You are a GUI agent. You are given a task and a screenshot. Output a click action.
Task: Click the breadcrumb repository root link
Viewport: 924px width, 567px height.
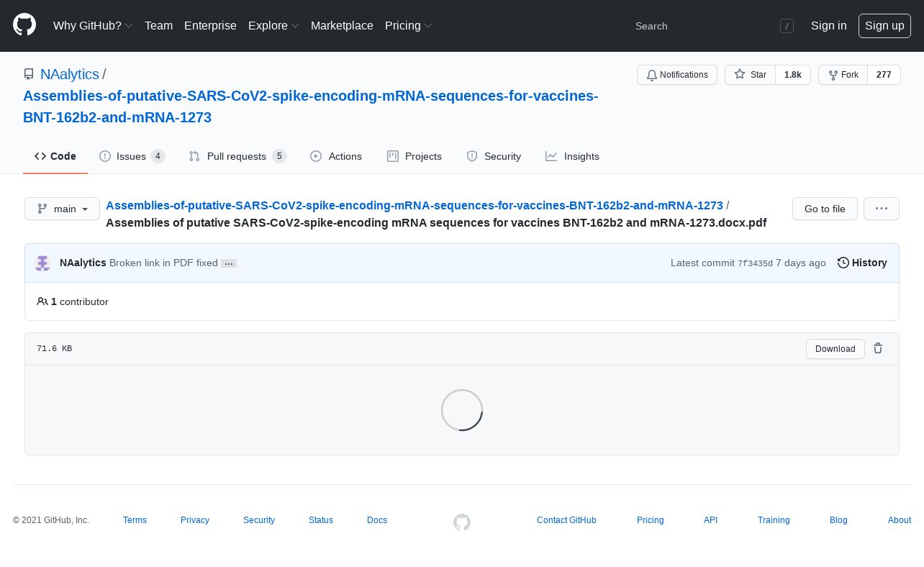[415, 205]
